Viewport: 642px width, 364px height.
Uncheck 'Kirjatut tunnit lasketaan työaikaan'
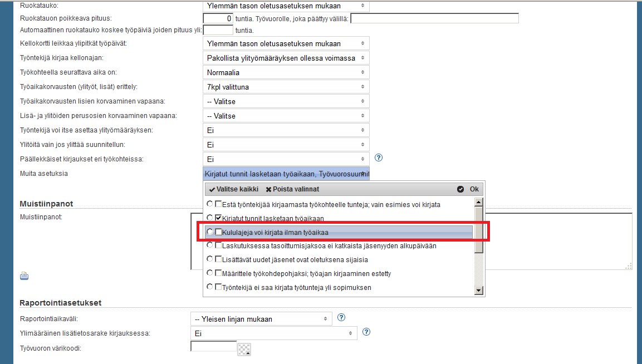point(219,218)
